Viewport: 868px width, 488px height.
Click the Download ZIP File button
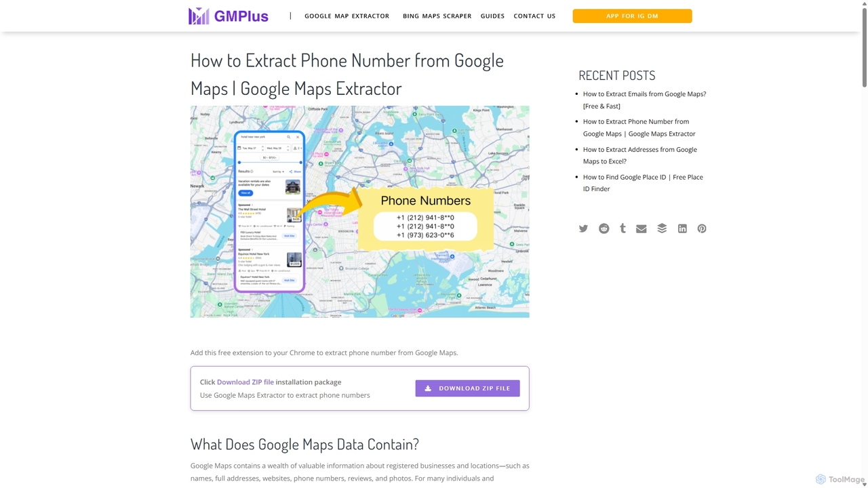click(x=467, y=388)
